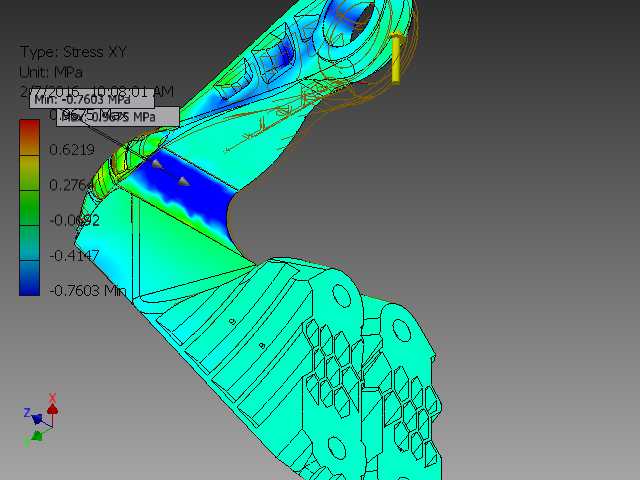640x480 pixels.
Task: Click the red X axis of the triad
Action: coord(52,408)
